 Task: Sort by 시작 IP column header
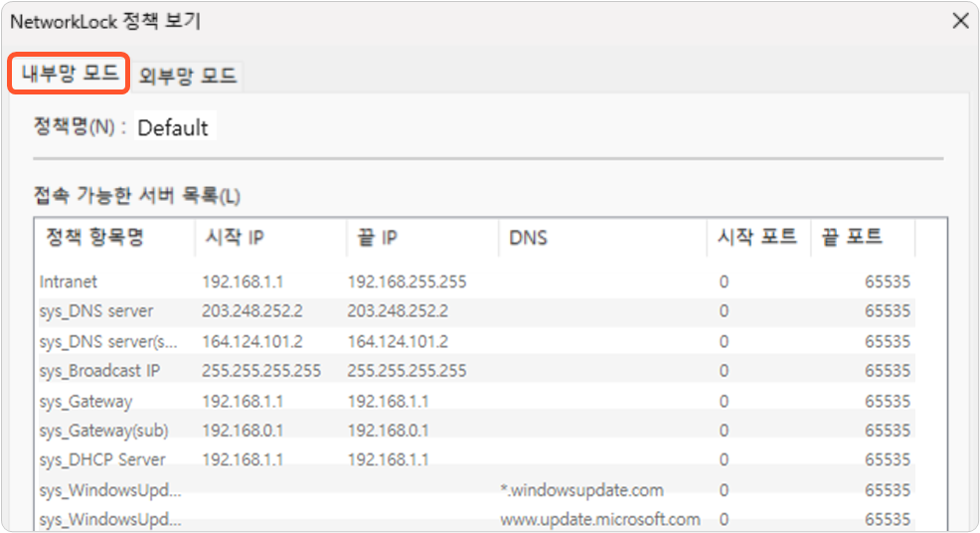click(x=270, y=237)
